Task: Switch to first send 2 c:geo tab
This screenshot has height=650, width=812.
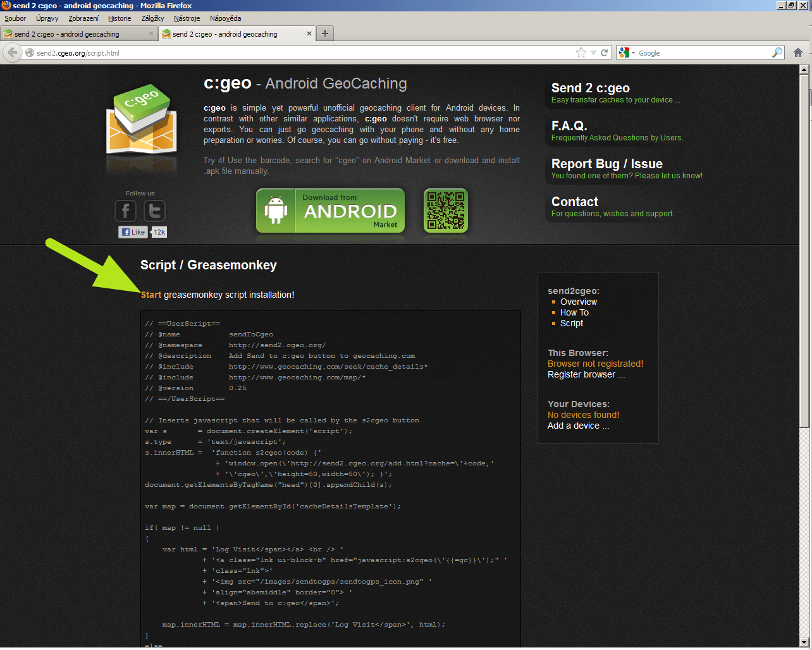Action: 79,34
